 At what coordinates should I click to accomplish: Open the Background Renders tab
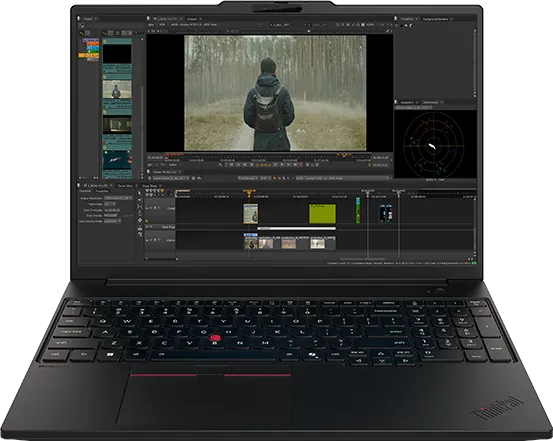click(x=435, y=19)
